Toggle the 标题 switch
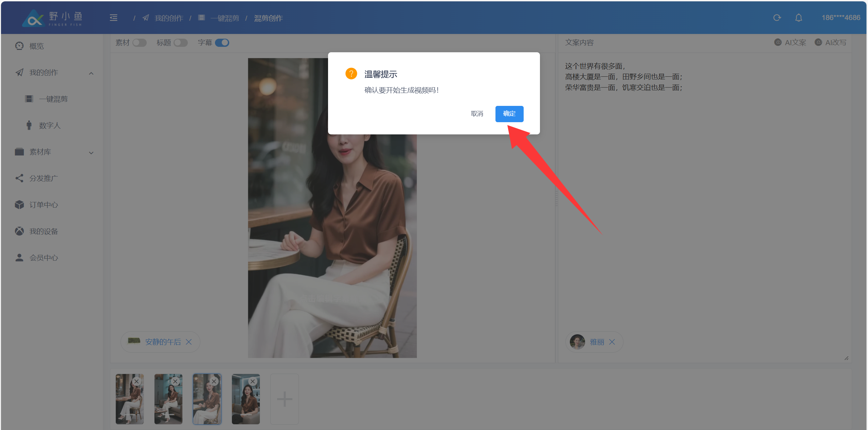This screenshot has height=430, width=868. (x=180, y=43)
